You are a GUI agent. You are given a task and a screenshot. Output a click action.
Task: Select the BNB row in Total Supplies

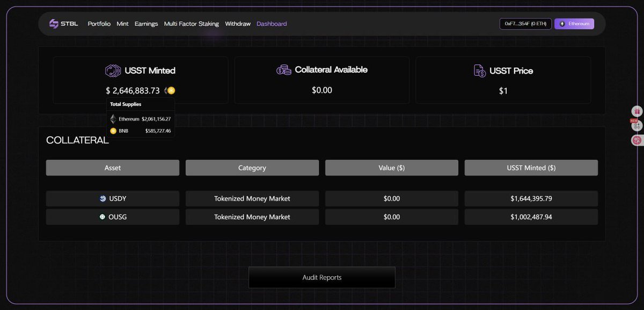pos(141,131)
